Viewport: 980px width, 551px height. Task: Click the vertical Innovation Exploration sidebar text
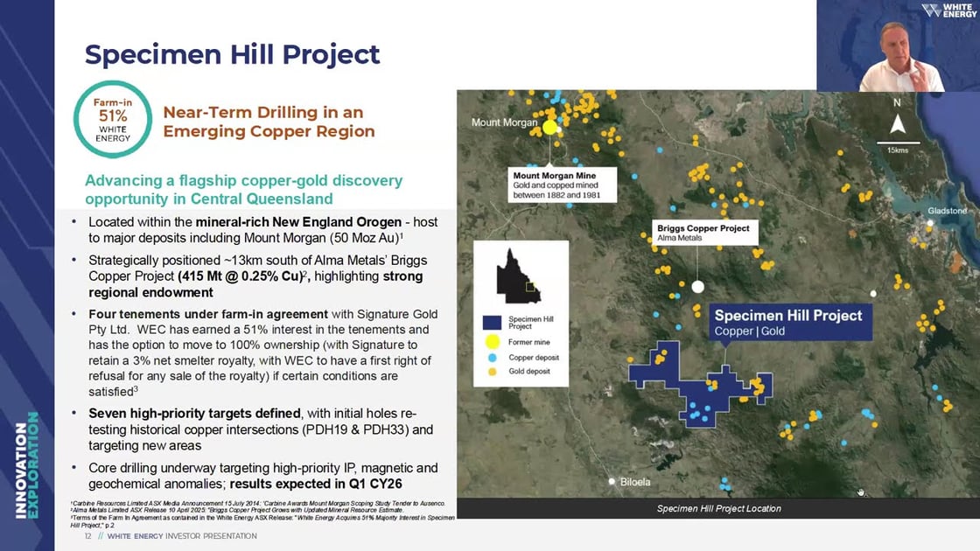26,464
